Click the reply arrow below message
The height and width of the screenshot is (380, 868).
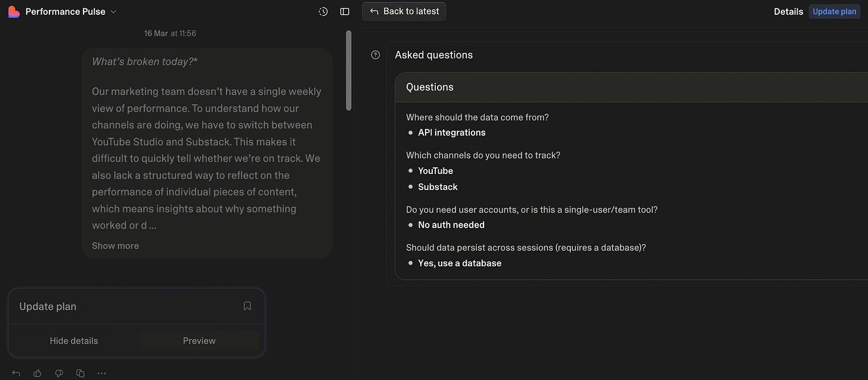[16, 373]
